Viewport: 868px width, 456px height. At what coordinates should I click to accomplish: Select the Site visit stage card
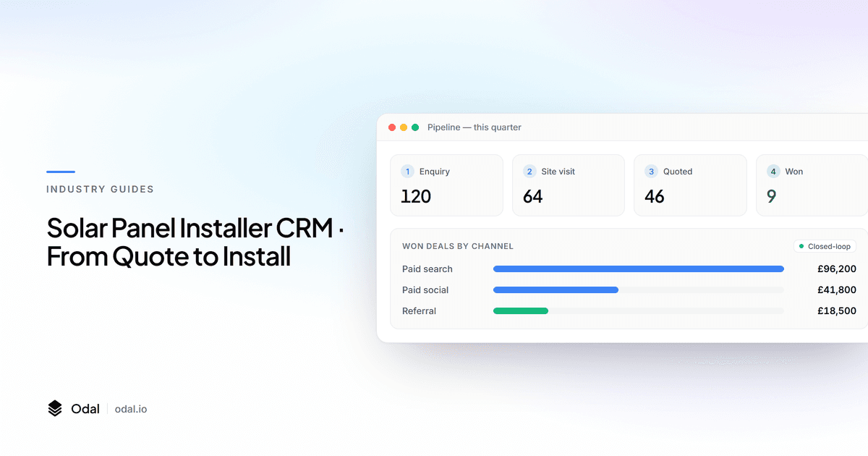pyautogui.click(x=569, y=185)
